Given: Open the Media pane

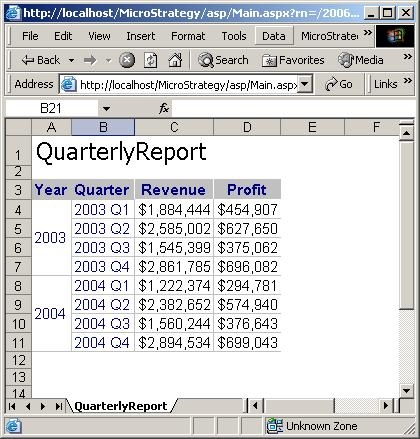Looking at the screenshot, I should pos(360,60).
